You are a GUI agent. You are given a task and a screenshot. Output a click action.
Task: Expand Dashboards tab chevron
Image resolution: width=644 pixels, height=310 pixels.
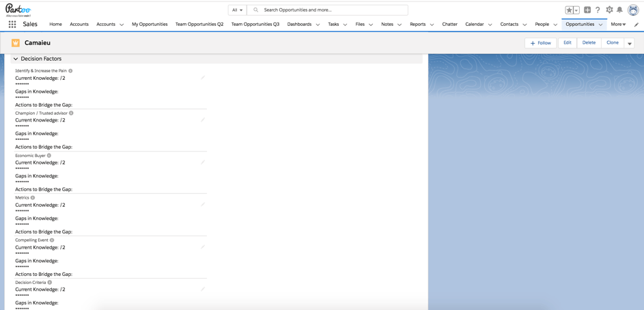coord(318,25)
